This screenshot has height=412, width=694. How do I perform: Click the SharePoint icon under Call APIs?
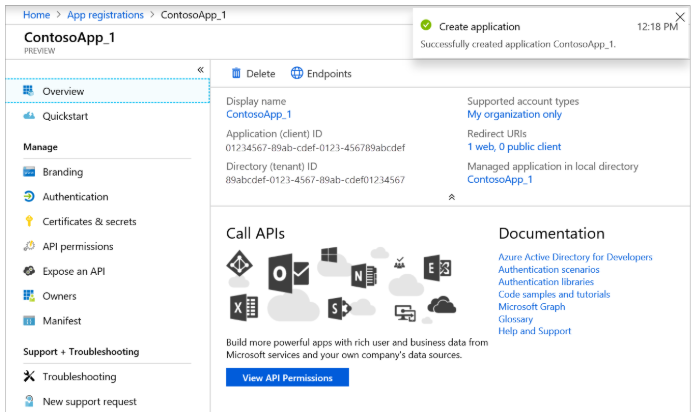coord(339,309)
